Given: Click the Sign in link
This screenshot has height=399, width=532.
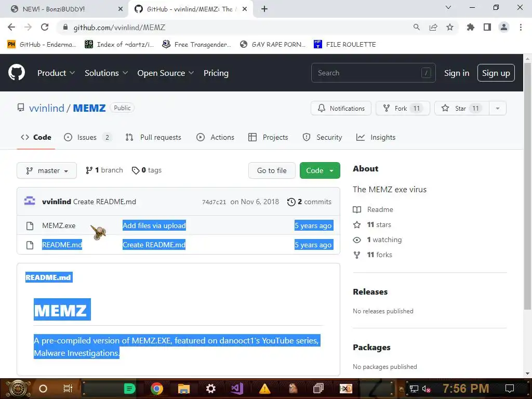Looking at the screenshot, I should (x=456, y=73).
